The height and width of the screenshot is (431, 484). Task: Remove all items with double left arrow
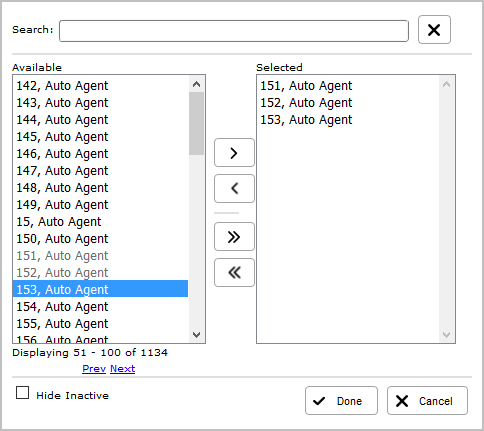[x=234, y=272]
